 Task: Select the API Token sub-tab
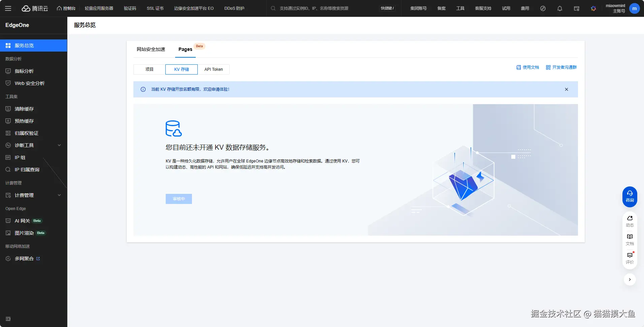point(214,69)
